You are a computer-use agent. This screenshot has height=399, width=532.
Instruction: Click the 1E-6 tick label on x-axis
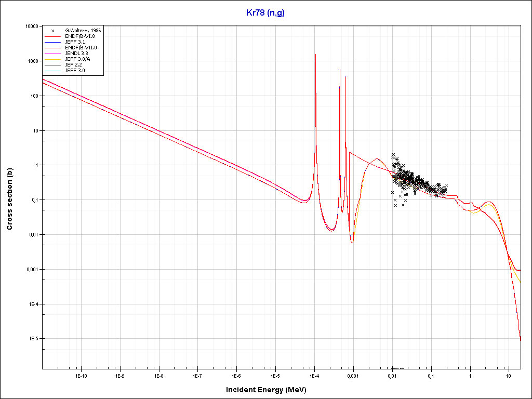(x=236, y=375)
